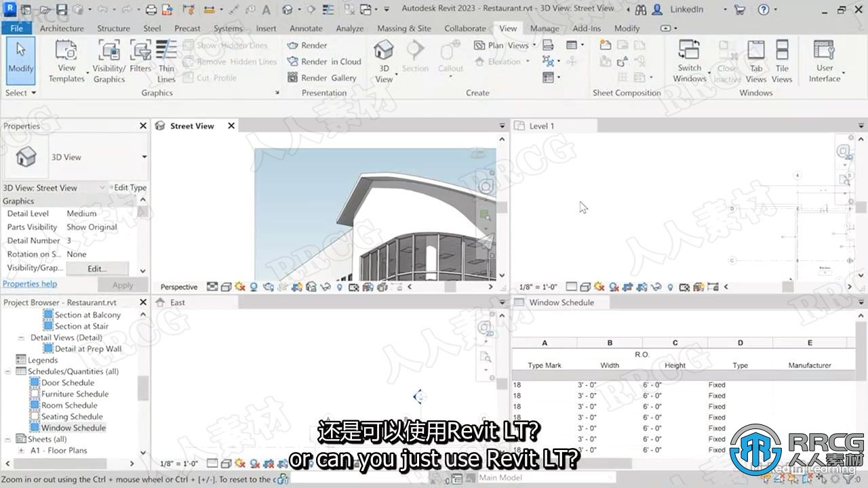Close the Properties palette
Screen dimensions: 868x488
point(143,126)
